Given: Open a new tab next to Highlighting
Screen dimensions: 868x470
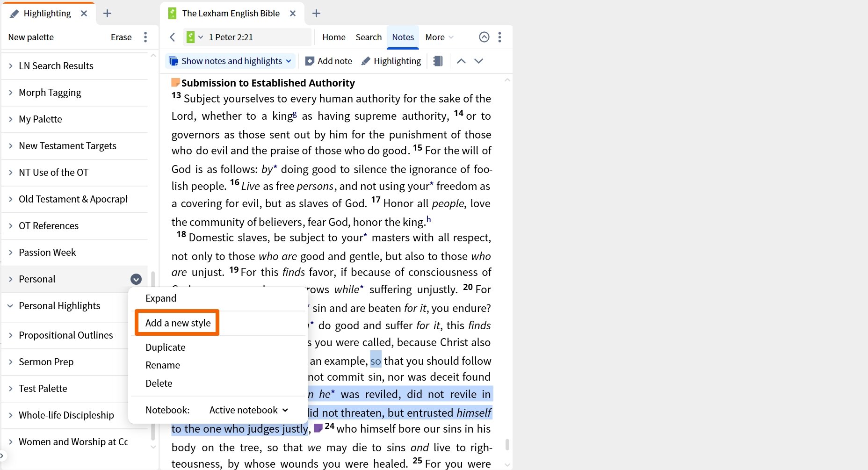Looking at the screenshot, I should (x=107, y=14).
